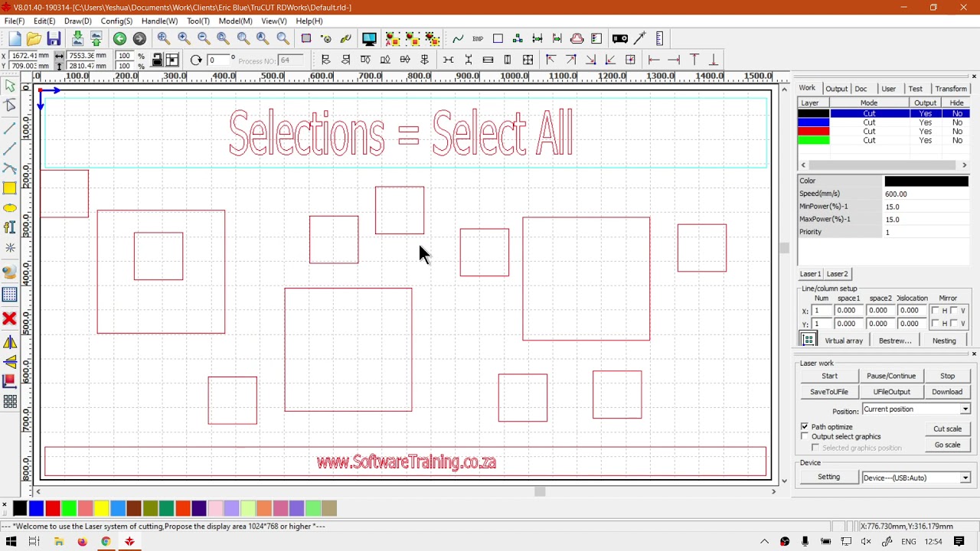
Task: Toggle the X row Mirror H checkbox
Action: 936,311
